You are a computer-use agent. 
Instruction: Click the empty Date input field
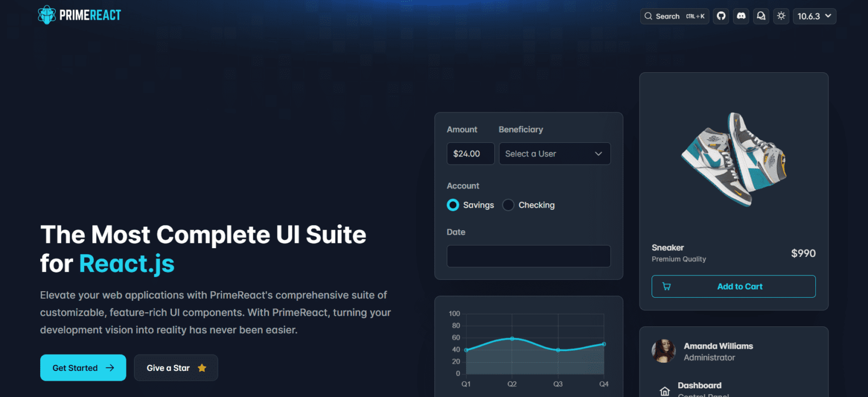point(528,256)
